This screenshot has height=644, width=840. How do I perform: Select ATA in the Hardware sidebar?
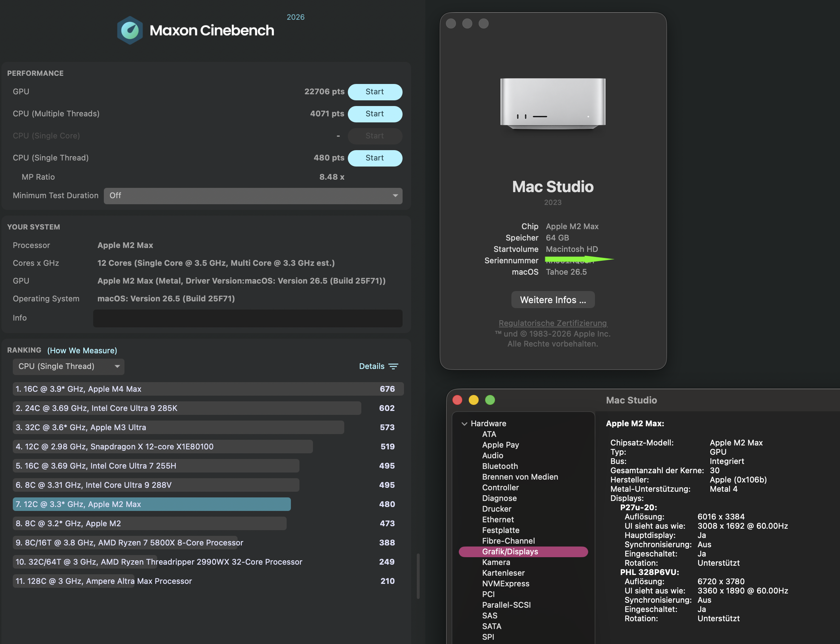[x=489, y=434]
